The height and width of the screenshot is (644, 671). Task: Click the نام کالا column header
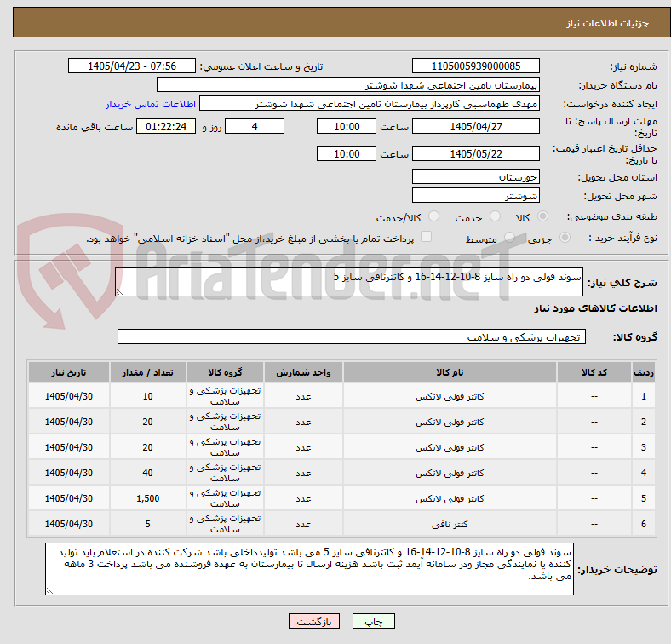[450, 372]
